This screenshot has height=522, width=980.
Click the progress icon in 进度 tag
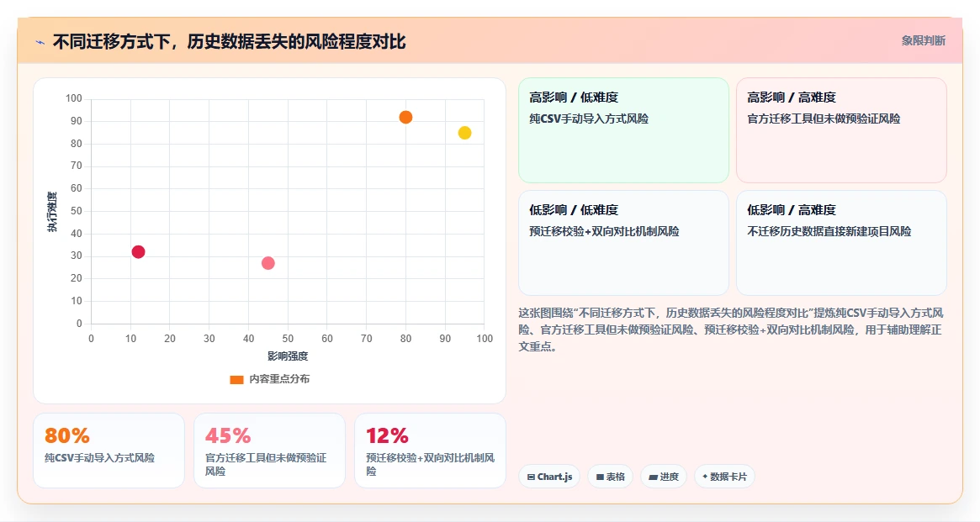click(x=653, y=477)
